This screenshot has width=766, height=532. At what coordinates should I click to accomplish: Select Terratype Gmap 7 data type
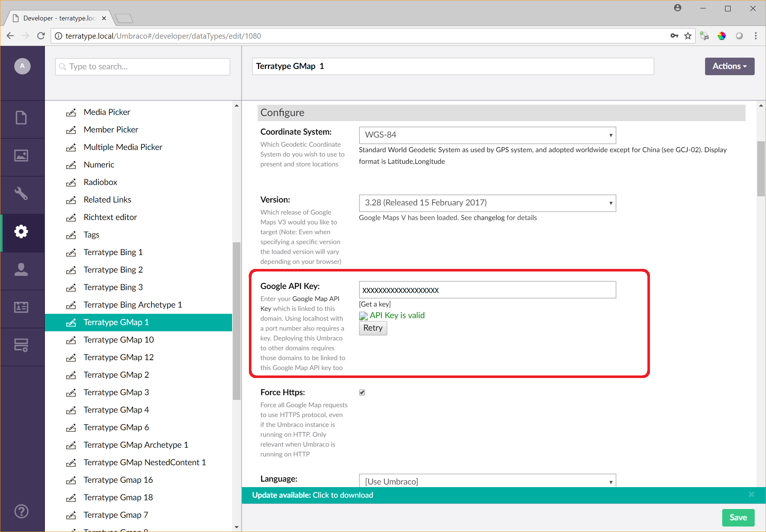[116, 515]
